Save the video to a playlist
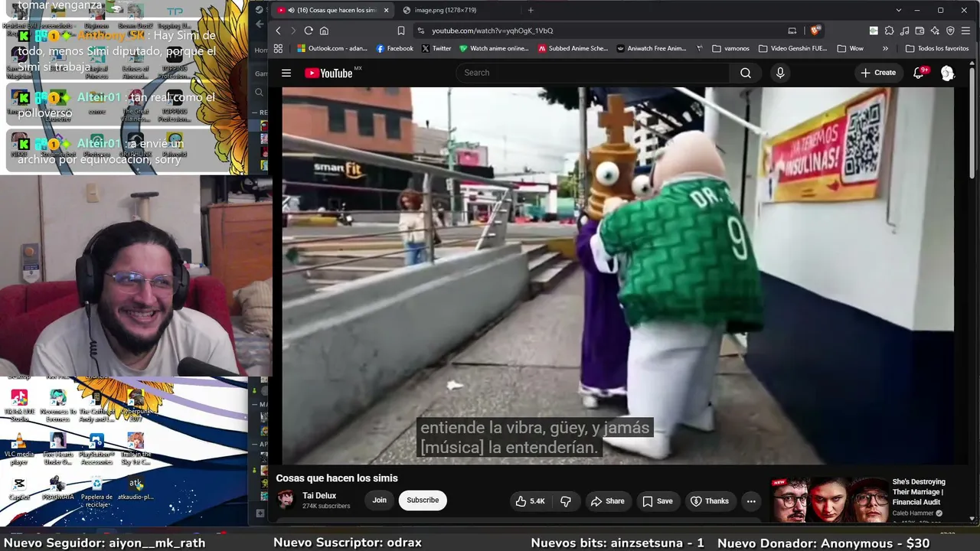 pos(658,501)
